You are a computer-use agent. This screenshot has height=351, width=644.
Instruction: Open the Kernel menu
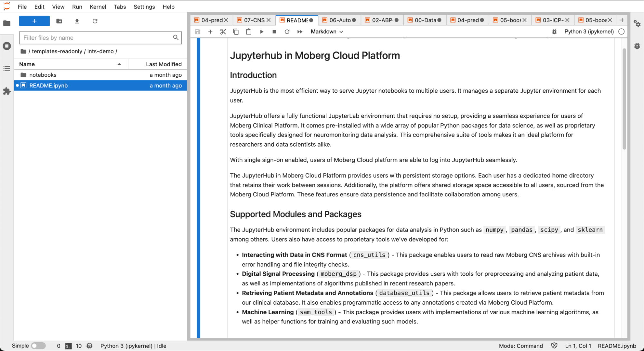coord(98,7)
